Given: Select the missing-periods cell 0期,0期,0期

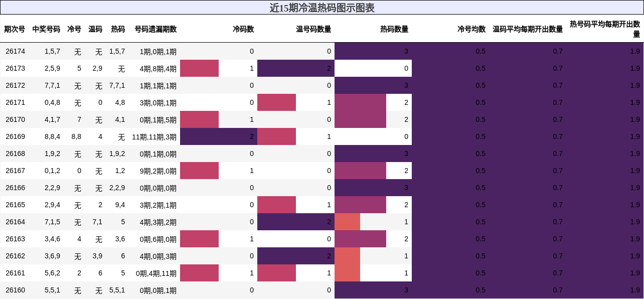Looking at the screenshot, I should click(x=158, y=188).
